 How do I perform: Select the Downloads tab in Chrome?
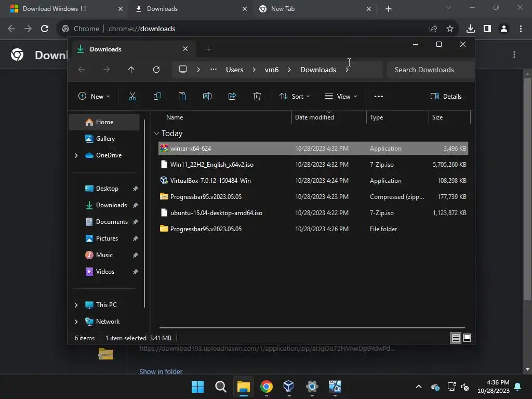point(190,9)
